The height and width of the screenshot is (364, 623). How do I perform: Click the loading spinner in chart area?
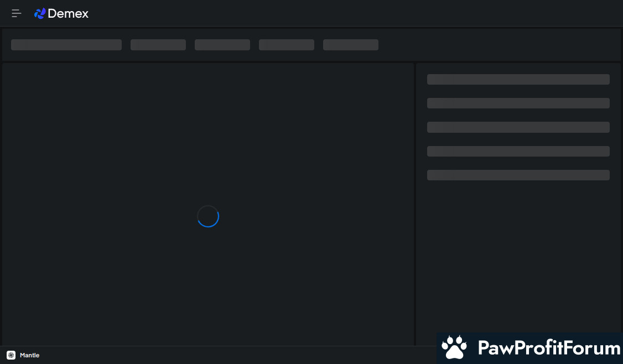(x=208, y=216)
